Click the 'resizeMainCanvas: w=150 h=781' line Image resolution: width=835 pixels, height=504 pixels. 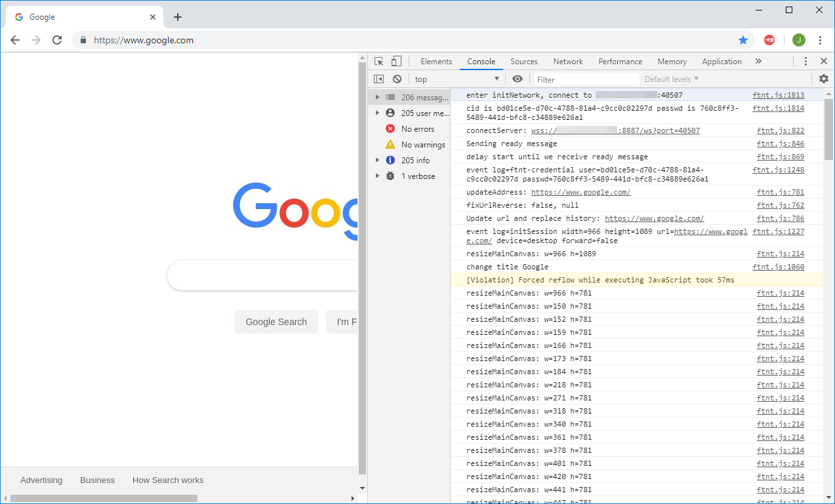coord(529,306)
